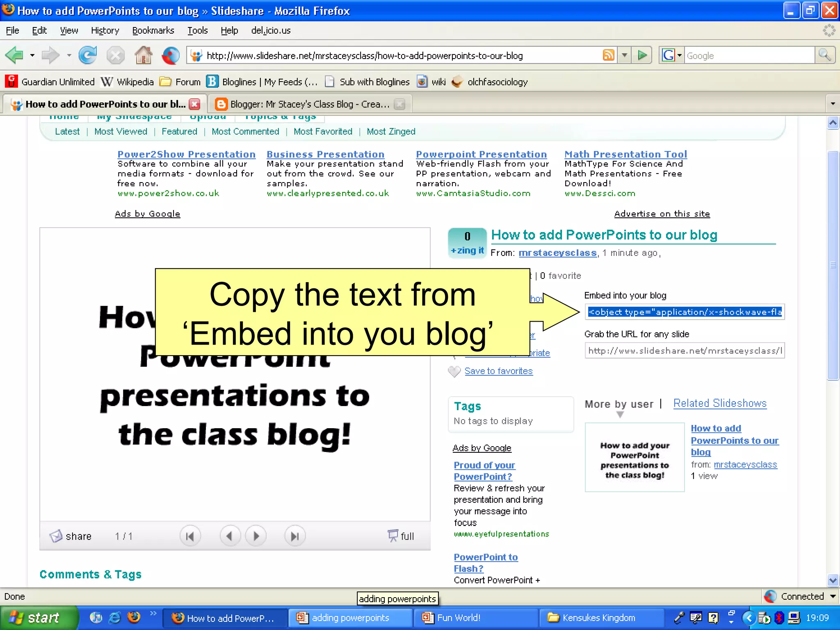This screenshot has height=630, width=840.
Task: Open the View menu
Action: pyautogui.click(x=69, y=30)
